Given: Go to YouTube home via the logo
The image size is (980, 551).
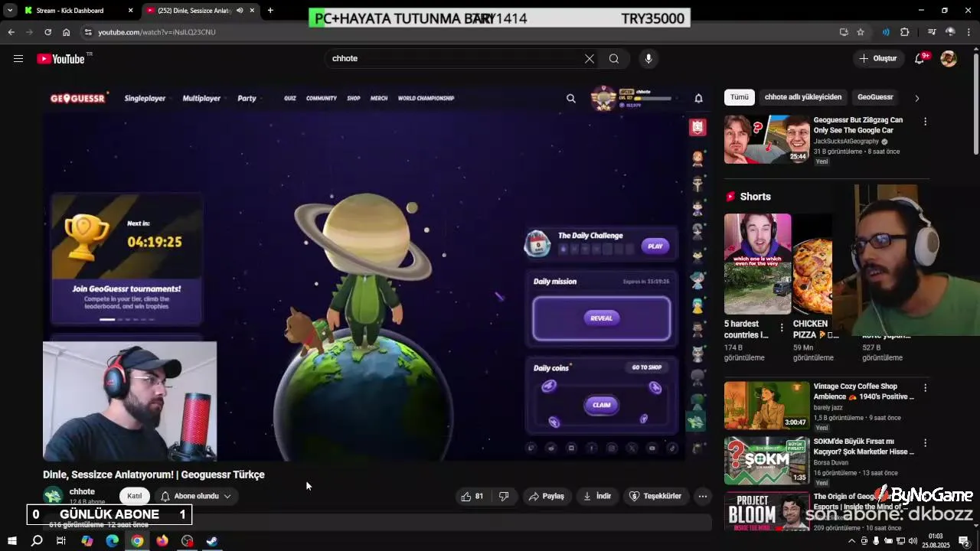Looking at the screenshot, I should pyautogui.click(x=60, y=59).
